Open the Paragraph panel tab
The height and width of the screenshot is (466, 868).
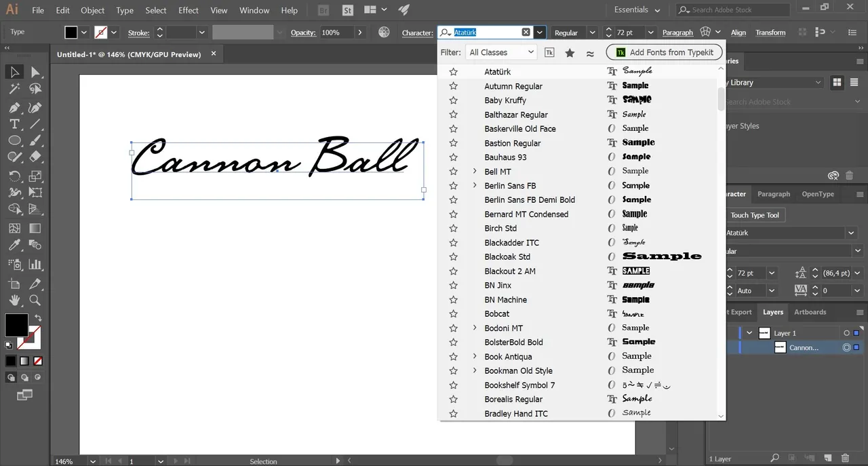click(774, 194)
